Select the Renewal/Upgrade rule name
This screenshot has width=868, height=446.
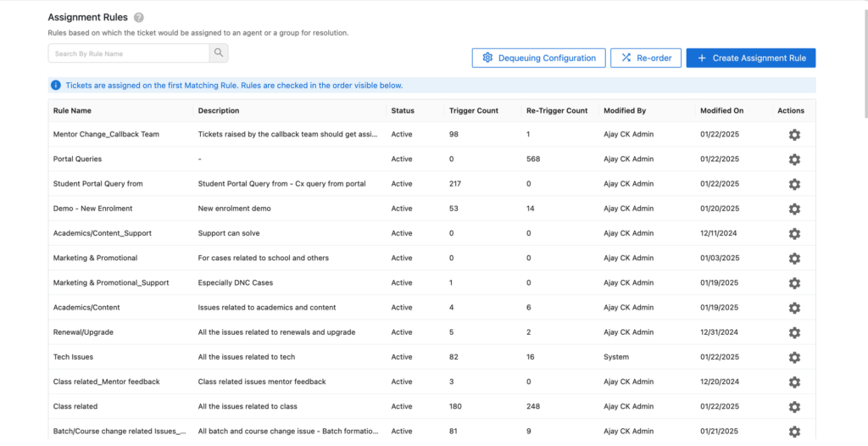[x=83, y=332]
